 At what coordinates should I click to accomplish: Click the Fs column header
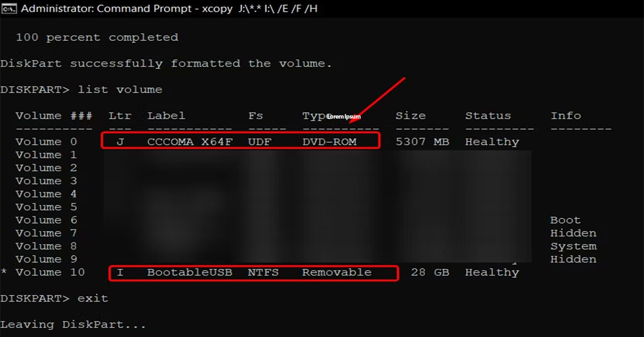click(255, 115)
